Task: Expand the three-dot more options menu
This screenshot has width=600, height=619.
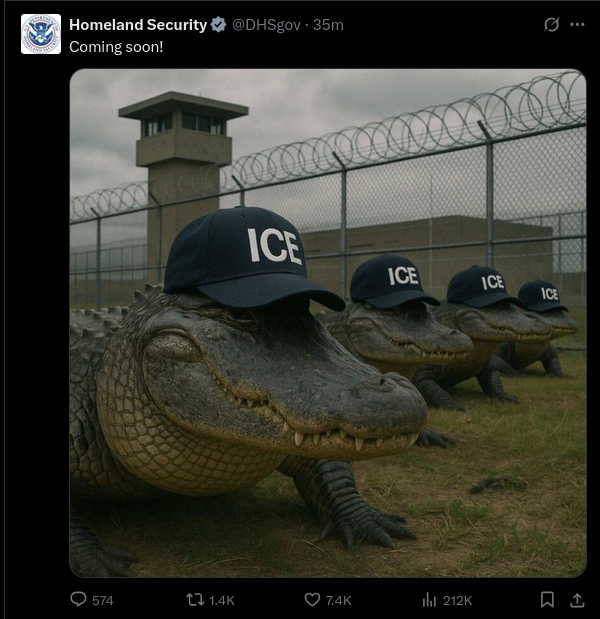Action: tap(577, 24)
